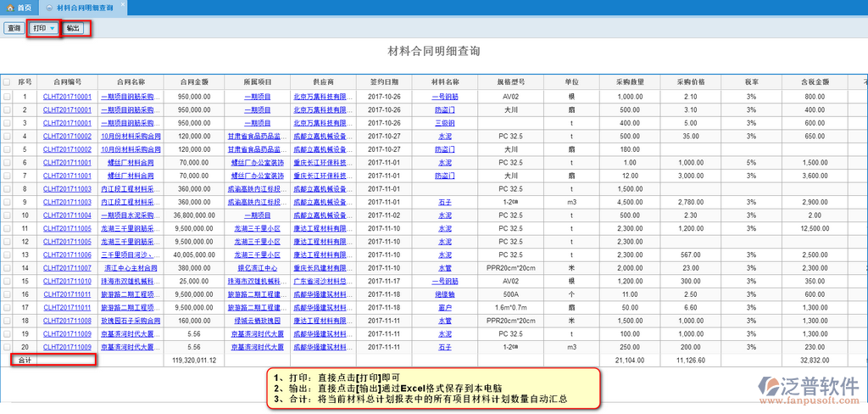Viewport: 868px width, 414px height.
Task: Select the 材料合同明细查询 tab
Action: (x=84, y=7)
